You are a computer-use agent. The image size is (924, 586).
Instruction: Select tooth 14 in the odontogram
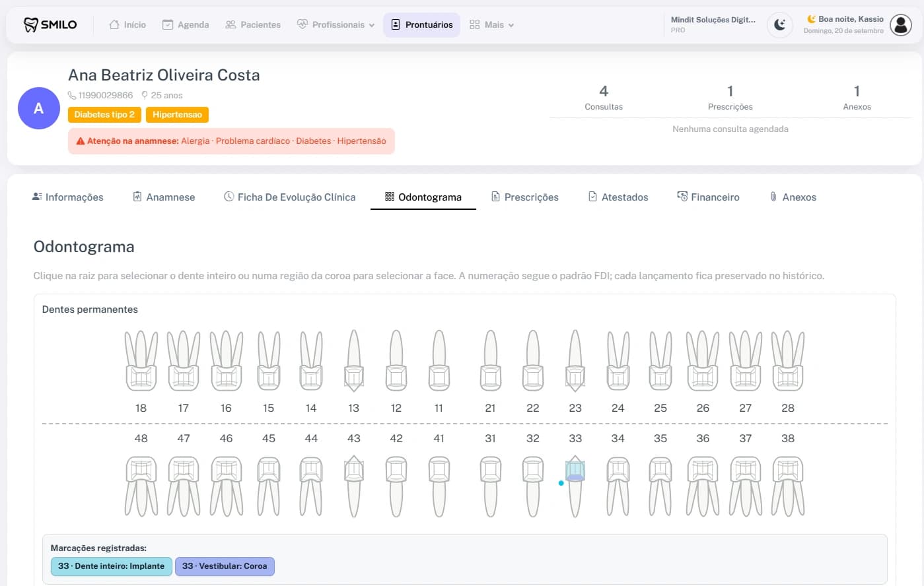(x=311, y=360)
